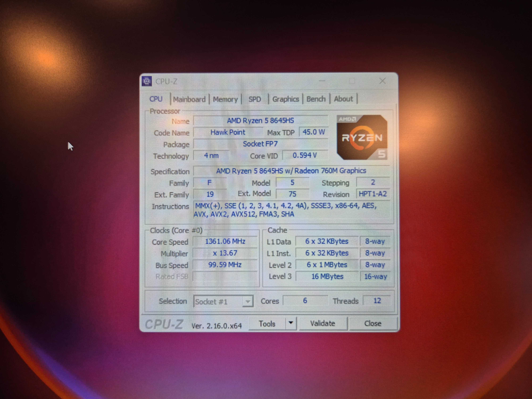Viewport: 532px width, 399px height.
Task: Click the 16-way Level 3 associativity value
Action: pyautogui.click(x=375, y=277)
